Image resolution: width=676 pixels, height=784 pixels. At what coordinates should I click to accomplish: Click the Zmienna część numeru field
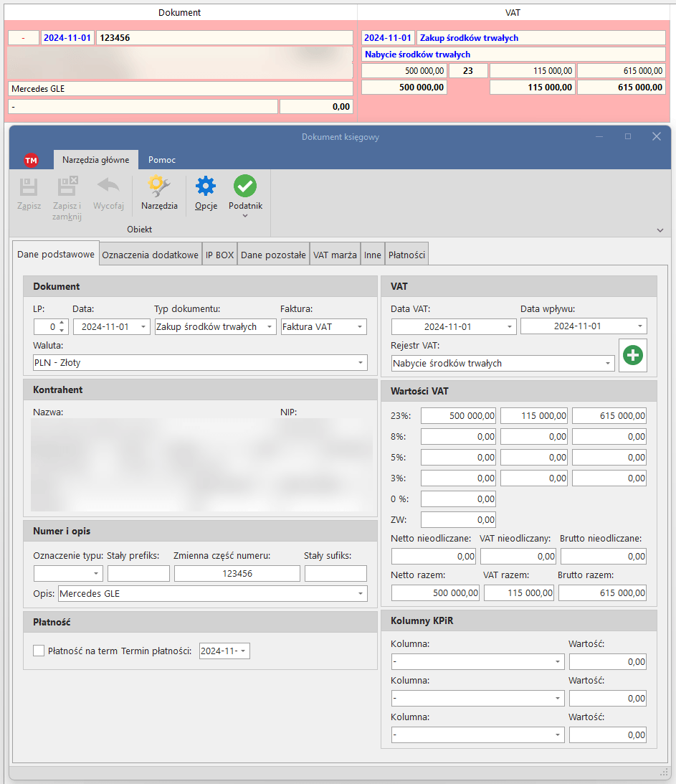tap(237, 574)
